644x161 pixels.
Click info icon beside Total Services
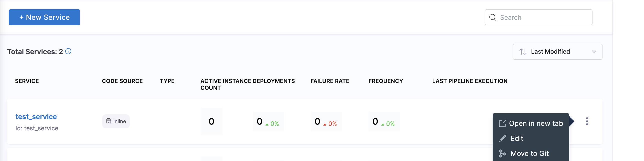point(68,51)
